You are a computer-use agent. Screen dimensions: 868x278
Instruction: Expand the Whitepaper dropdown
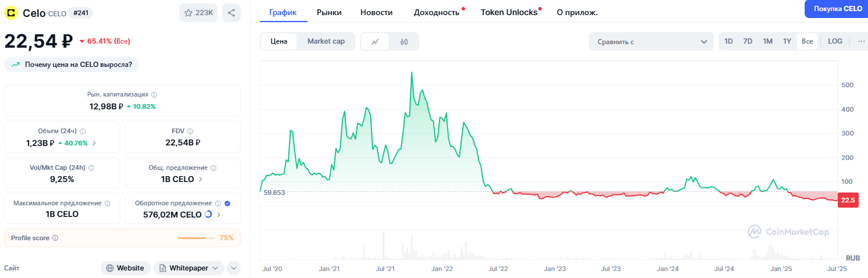pos(188,268)
